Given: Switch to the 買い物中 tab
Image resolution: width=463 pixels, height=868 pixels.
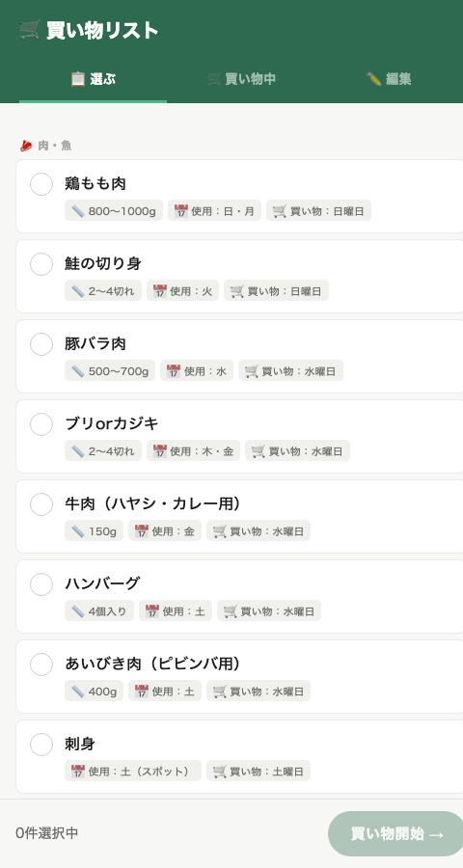Looking at the screenshot, I should click(x=241, y=79).
